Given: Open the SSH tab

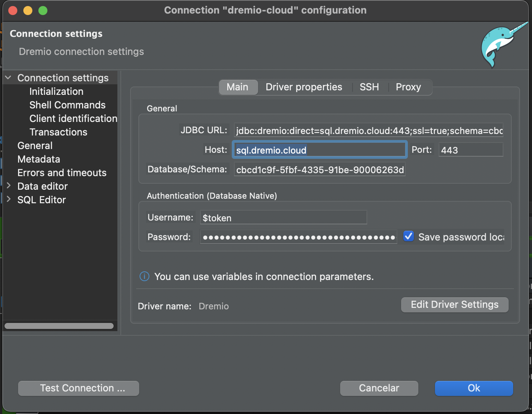Looking at the screenshot, I should click(x=369, y=87).
